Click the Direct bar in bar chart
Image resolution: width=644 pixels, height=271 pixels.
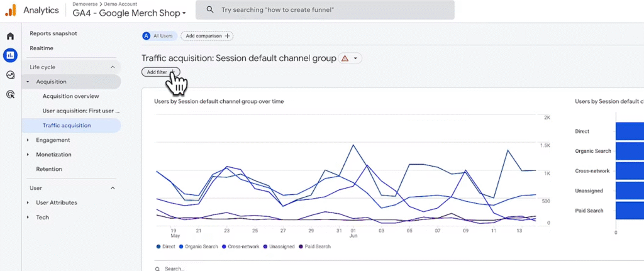630,131
